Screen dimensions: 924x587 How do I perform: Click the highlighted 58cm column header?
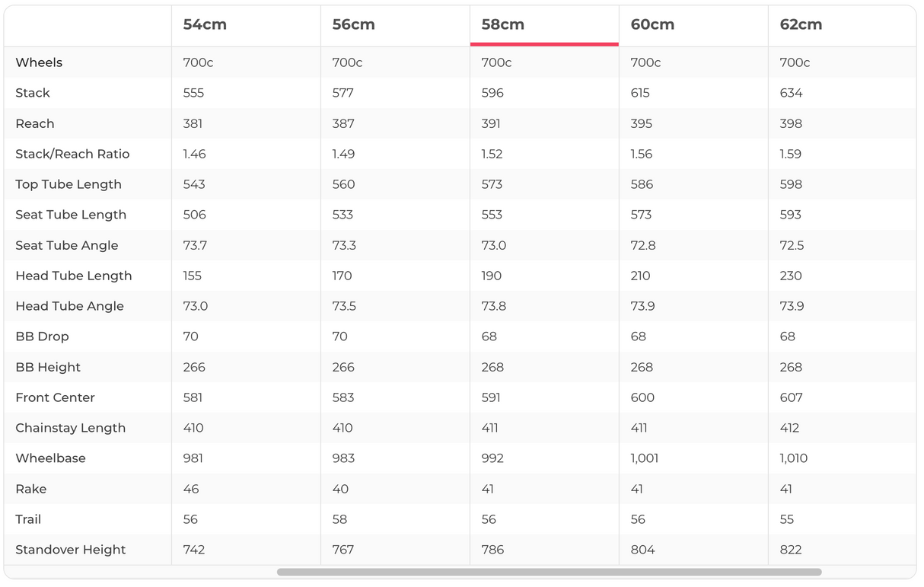503,24
